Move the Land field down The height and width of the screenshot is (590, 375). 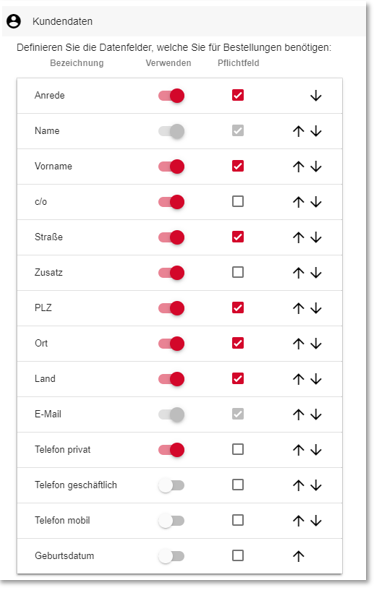click(316, 379)
